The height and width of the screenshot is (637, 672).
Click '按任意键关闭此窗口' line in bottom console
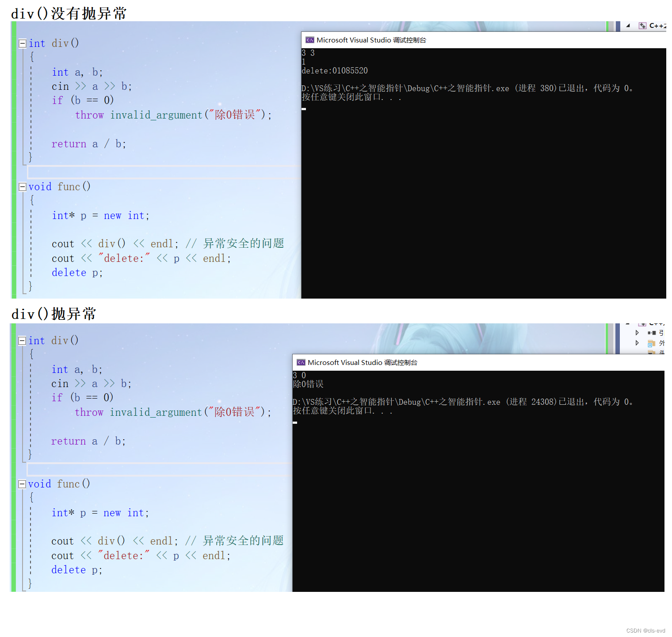click(343, 411)
